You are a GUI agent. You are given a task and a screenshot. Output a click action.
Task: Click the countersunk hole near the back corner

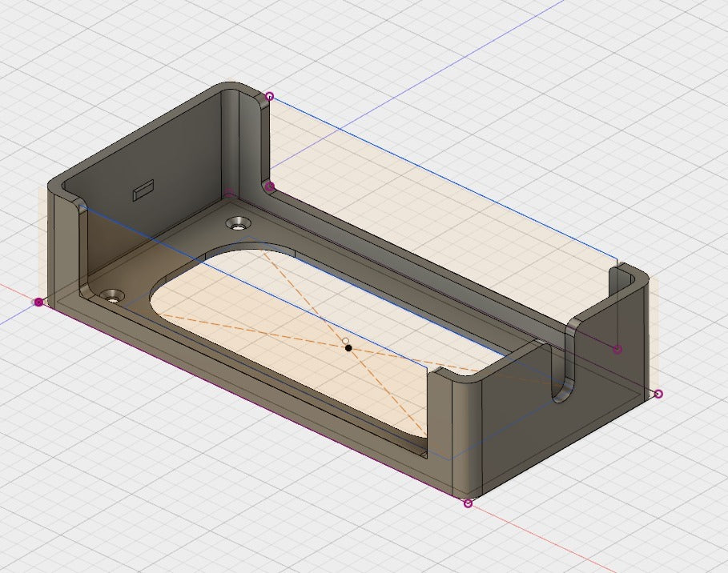coord(238,222)
